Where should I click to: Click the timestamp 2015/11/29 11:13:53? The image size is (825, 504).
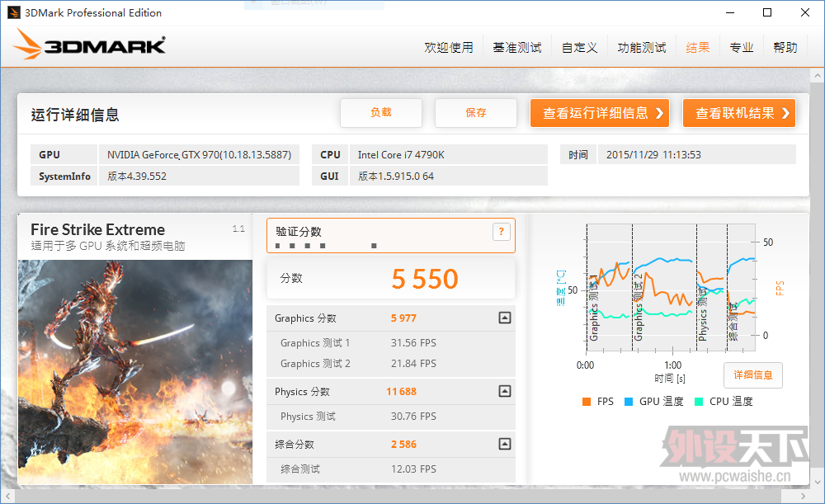(x=696, y=155)
